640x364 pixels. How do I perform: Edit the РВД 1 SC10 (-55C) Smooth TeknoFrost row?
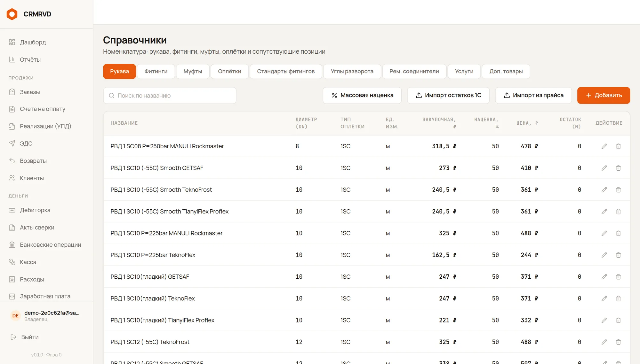click(604, 190)
